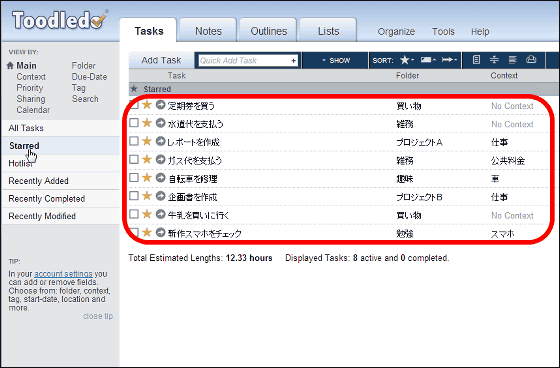Viewport: 560px width, 368px height.
Task: Expand arrow icon for 新作スマホをチェック
Action: [161, 233]
